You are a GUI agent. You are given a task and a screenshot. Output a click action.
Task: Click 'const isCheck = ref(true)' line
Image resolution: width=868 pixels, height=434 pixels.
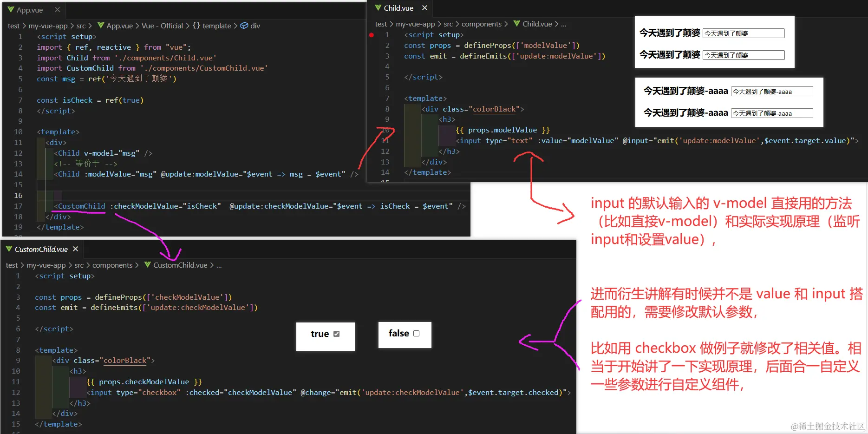tap(90, 100)
